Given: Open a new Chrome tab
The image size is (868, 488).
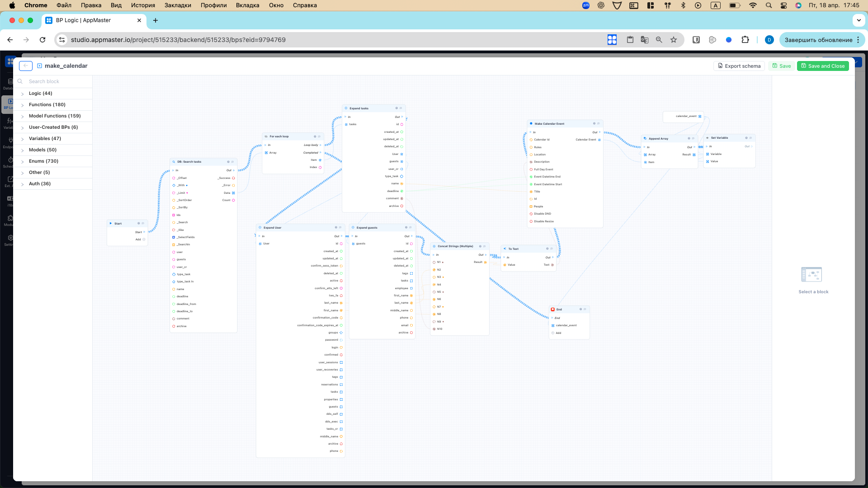Looking at the screenshot, I should tap(156, 20).
